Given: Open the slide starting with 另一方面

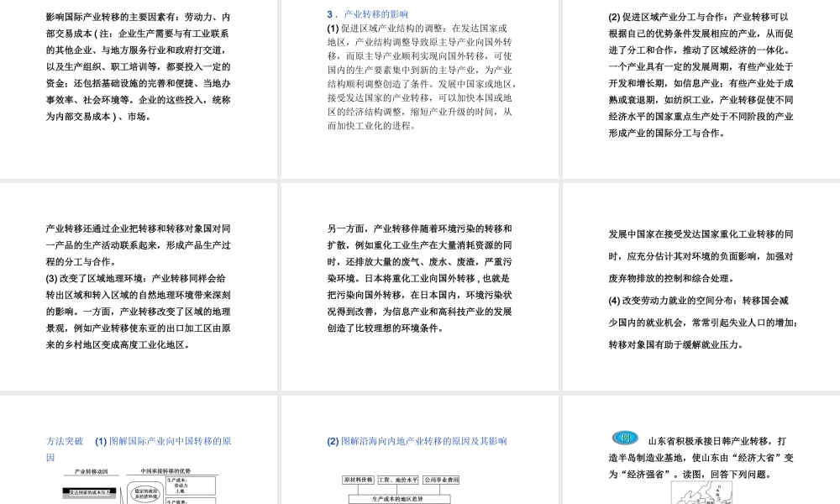Looking at the screenshot, I should click(x=420, y=286).
